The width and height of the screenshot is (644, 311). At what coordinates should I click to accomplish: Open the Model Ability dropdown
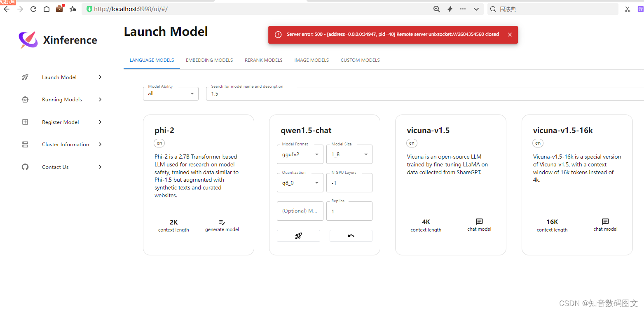pyautogui.click(x=192, y=94)
